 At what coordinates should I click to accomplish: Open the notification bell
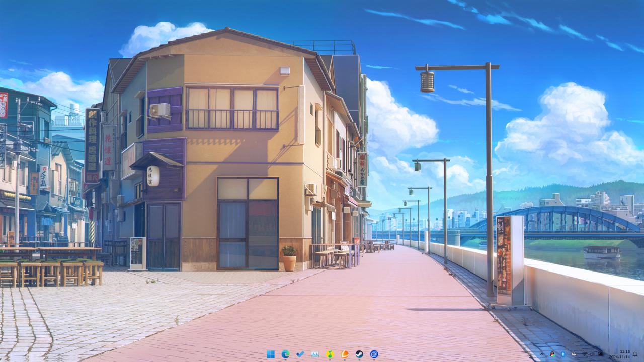point(635,354)
